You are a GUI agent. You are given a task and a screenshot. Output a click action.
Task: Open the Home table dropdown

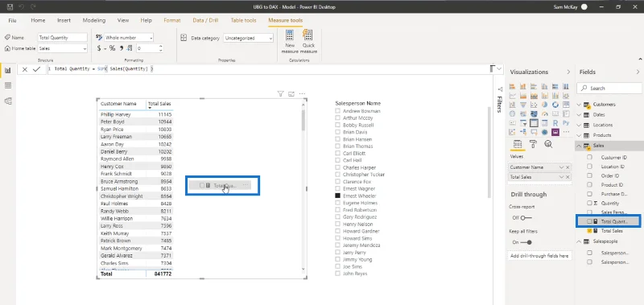point(85,48)
